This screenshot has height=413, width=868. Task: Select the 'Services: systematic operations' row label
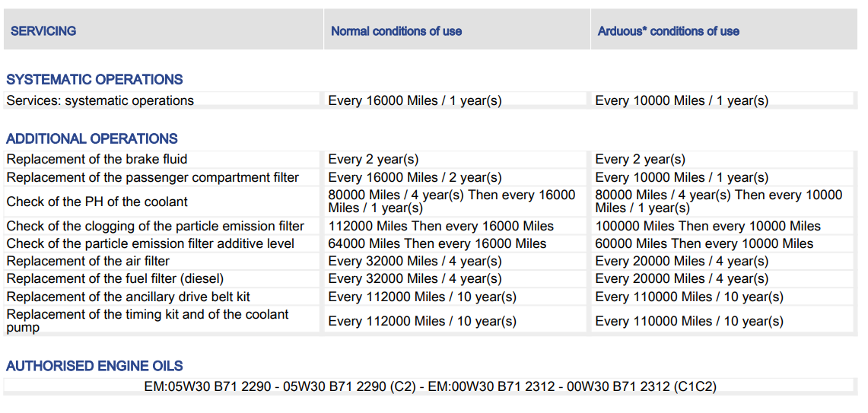[100, 100]
